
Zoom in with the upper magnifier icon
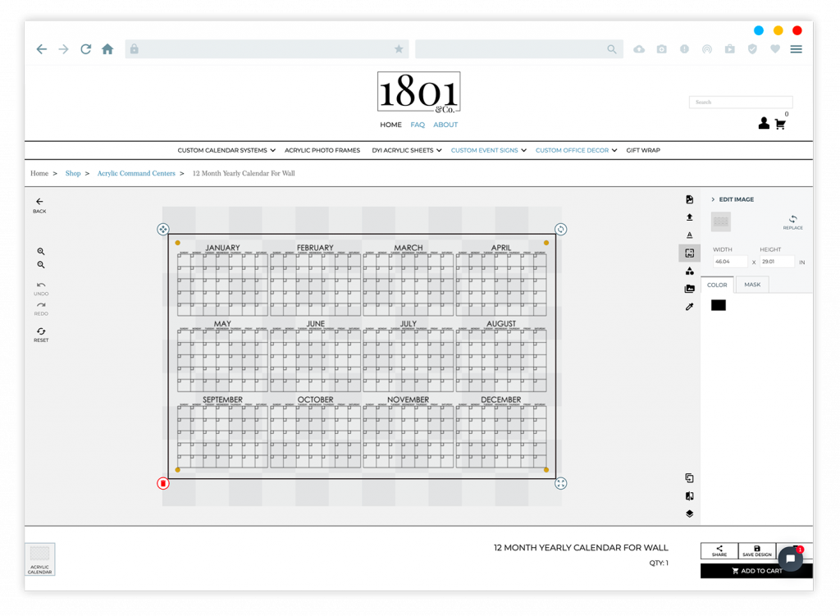(x=41, y=251)
